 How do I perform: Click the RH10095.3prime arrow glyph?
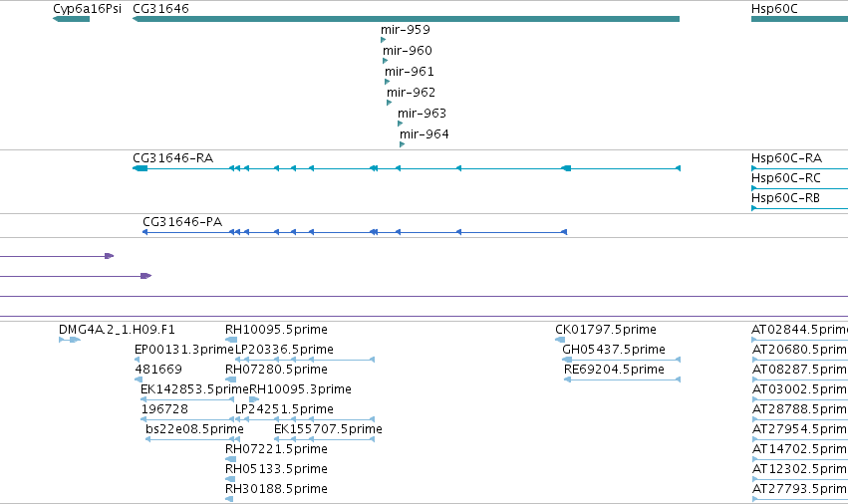click(x=254, y=399)
